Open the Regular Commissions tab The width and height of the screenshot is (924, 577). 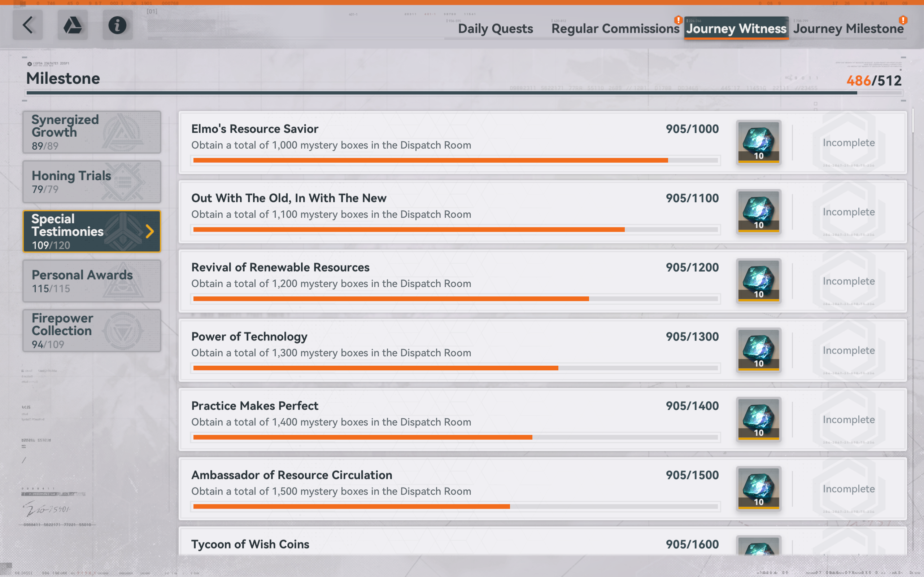[615, 28]
